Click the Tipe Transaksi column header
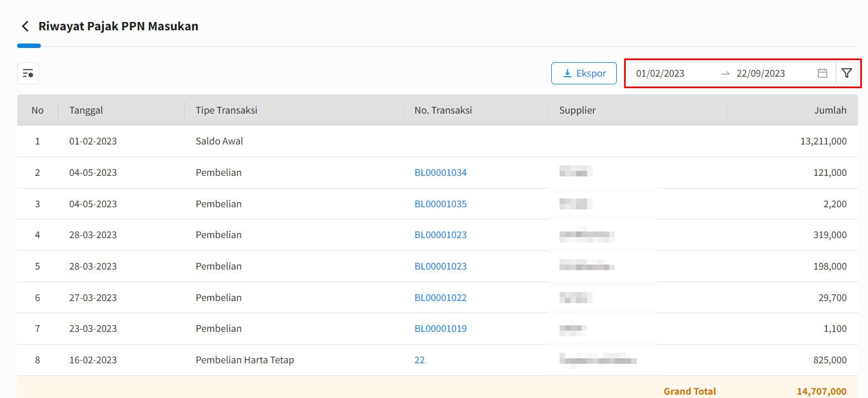 [226, 110]
